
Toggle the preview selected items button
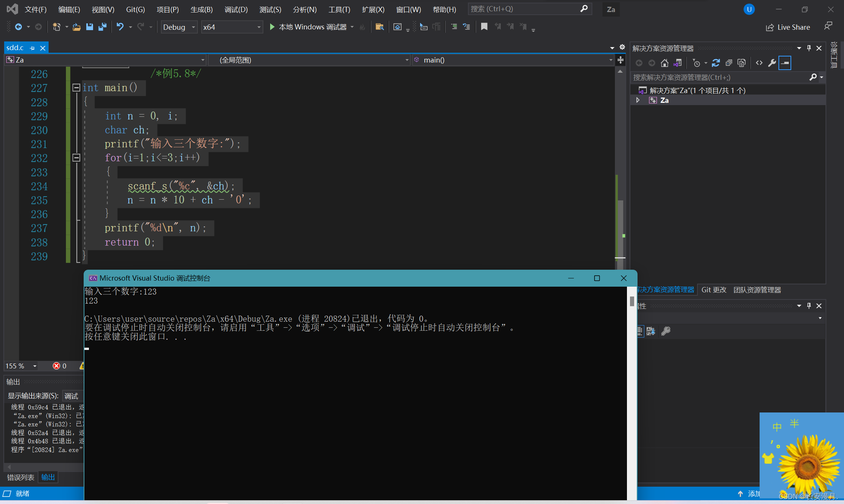785,63
